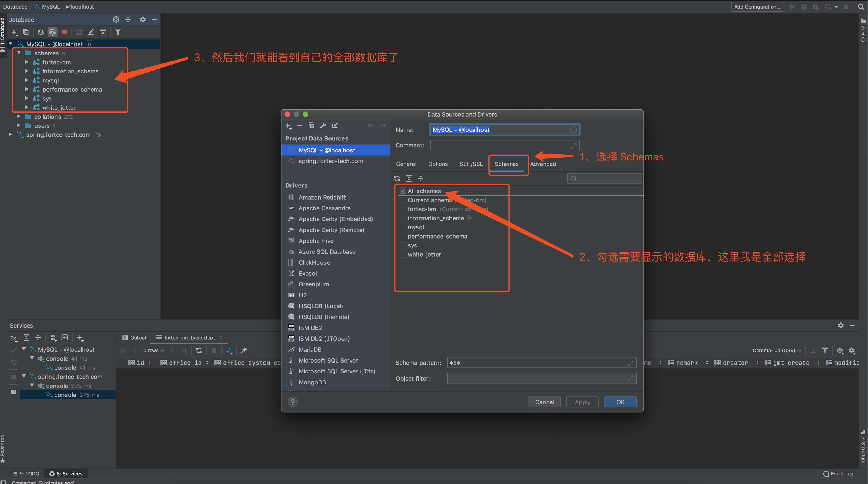Click the duplicate data source icon in Database toolbar
Viewport: 868px width, 484px height.
[x=26, y=32]
